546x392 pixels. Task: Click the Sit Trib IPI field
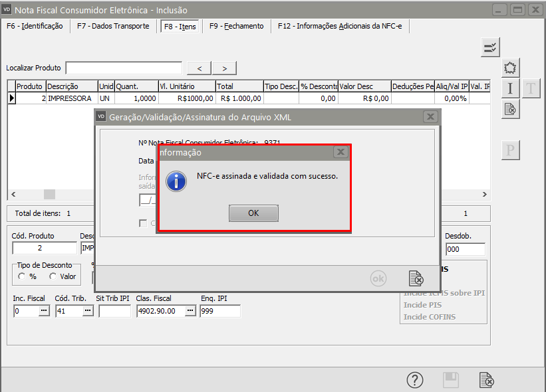(x=114, y=311)
